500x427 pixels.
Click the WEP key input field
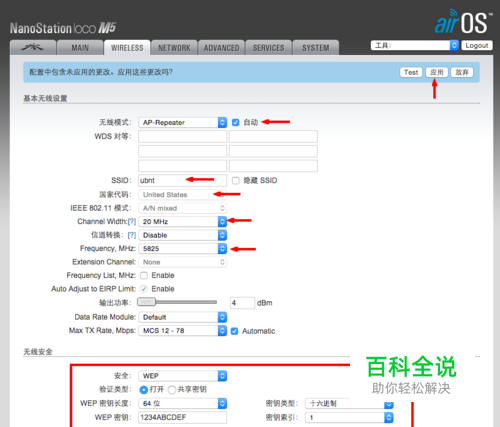click(183, 417)
